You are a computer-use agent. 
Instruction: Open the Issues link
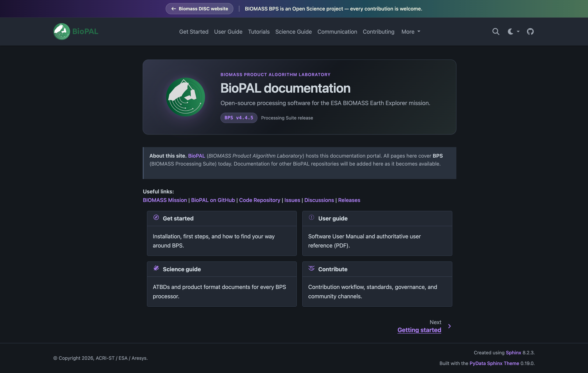pyautogui.click(x=292, y=200)
